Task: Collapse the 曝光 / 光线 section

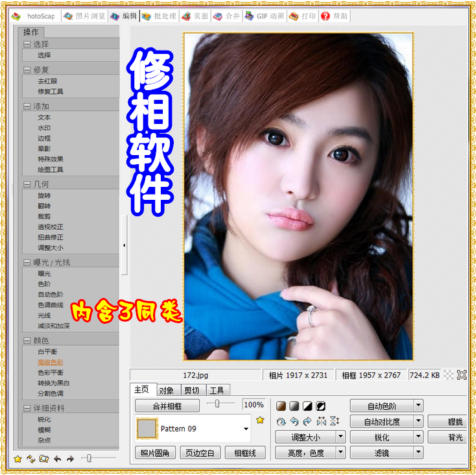Action: pyautogui.click(x=27, y=263)
